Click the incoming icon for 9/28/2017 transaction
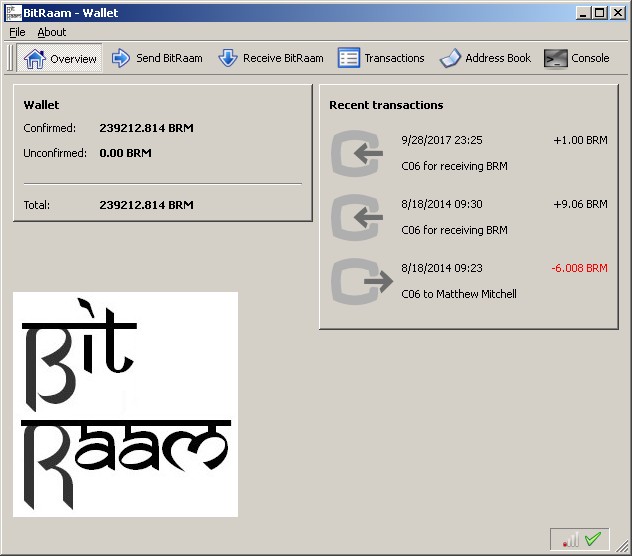 pos(358,154)
